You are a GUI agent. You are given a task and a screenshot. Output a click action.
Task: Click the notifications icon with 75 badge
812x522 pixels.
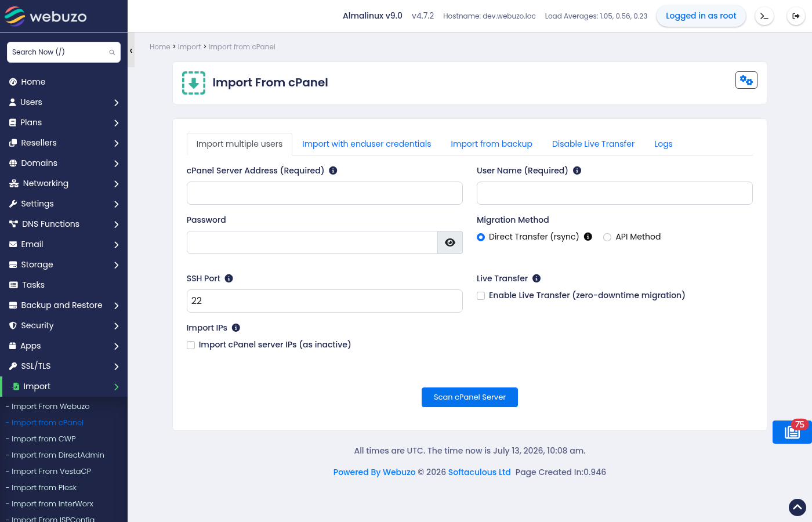pos(792,432)
